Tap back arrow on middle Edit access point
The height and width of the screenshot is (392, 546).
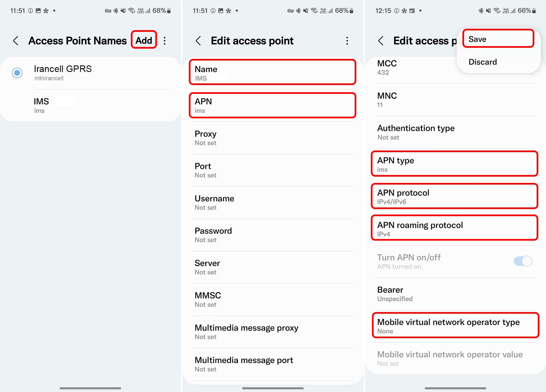[x=198, y=41]
